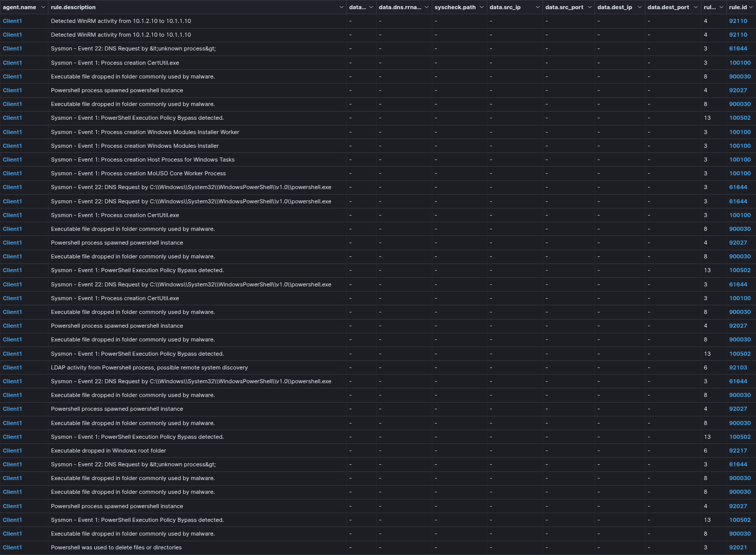Expand the syscheck.path column options chevron

coord(481,7)
